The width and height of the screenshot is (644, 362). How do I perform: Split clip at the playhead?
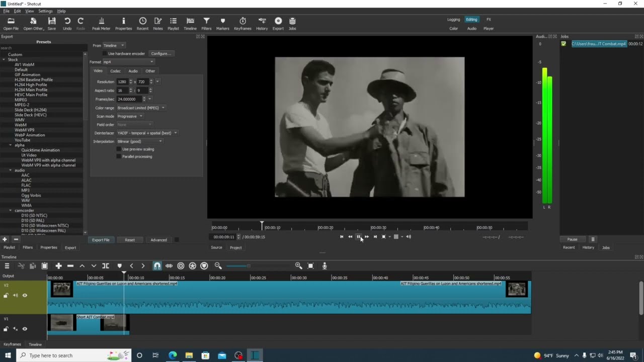point(106,265)
